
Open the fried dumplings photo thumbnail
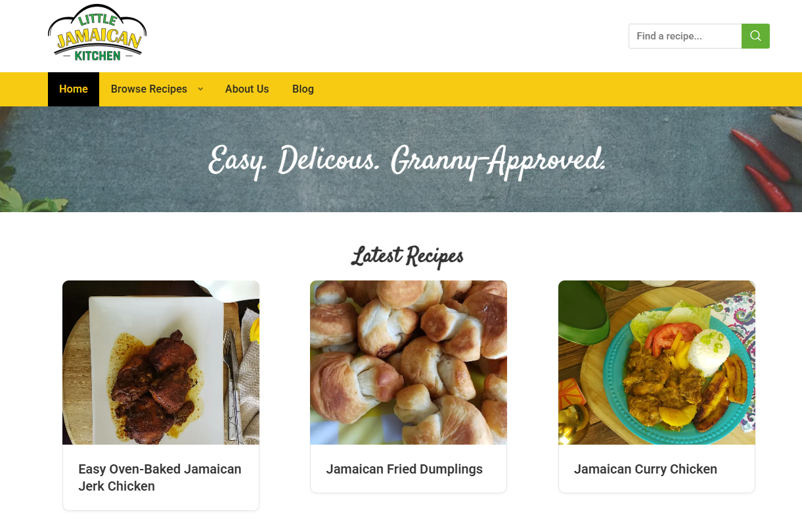409,363
